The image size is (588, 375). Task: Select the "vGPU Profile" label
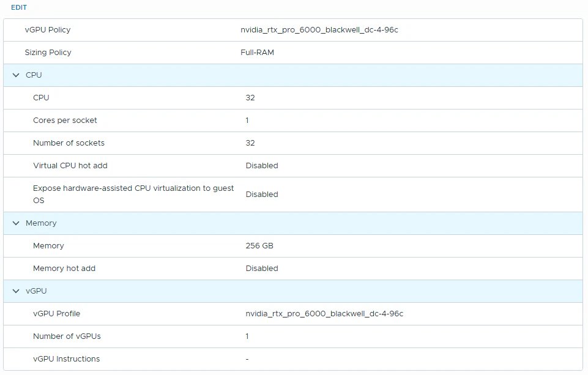57,314
